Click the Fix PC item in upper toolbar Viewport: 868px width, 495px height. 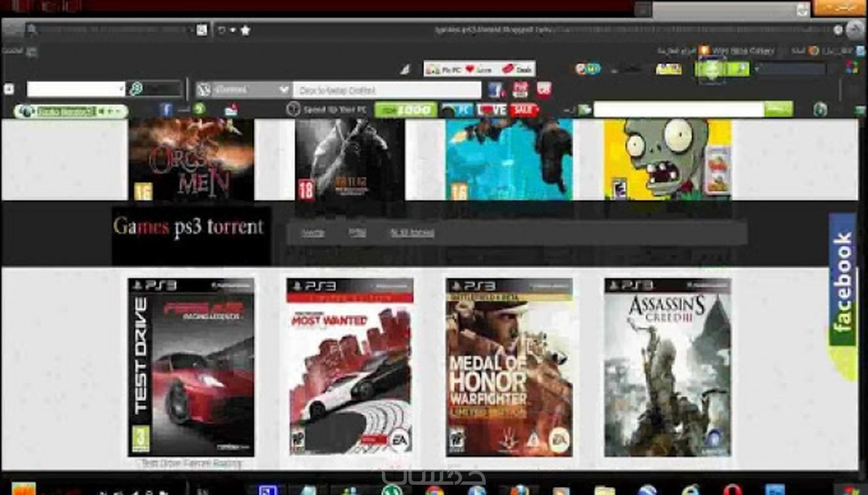point(443,69)
